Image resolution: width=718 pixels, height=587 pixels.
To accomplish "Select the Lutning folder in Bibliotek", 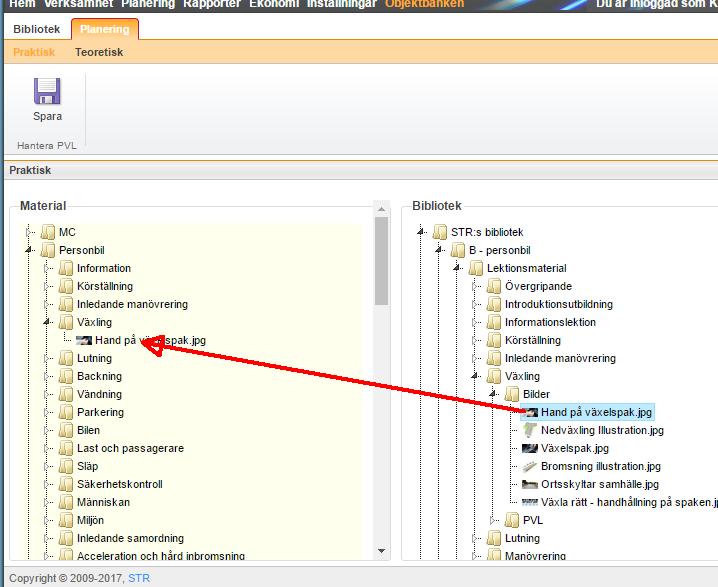I will (x=522, y=538).
